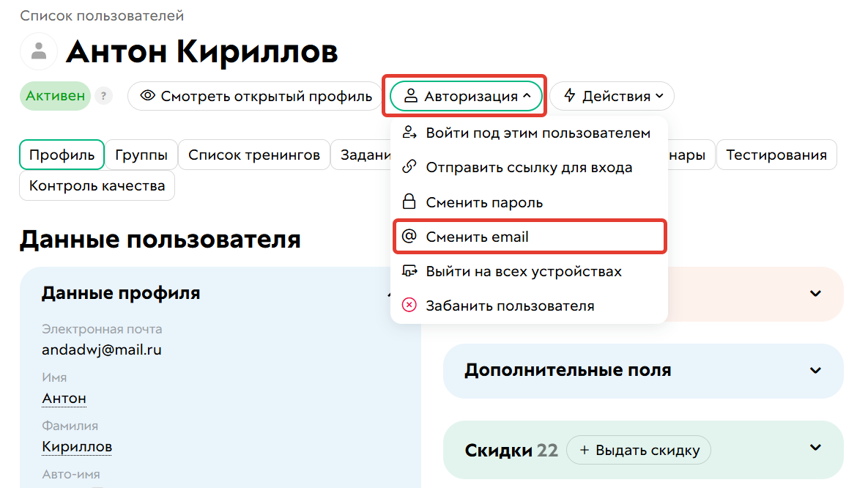Click the «?» help icon near «Активен» badge
Screen dimensions: 868x488
pos(103,96)
